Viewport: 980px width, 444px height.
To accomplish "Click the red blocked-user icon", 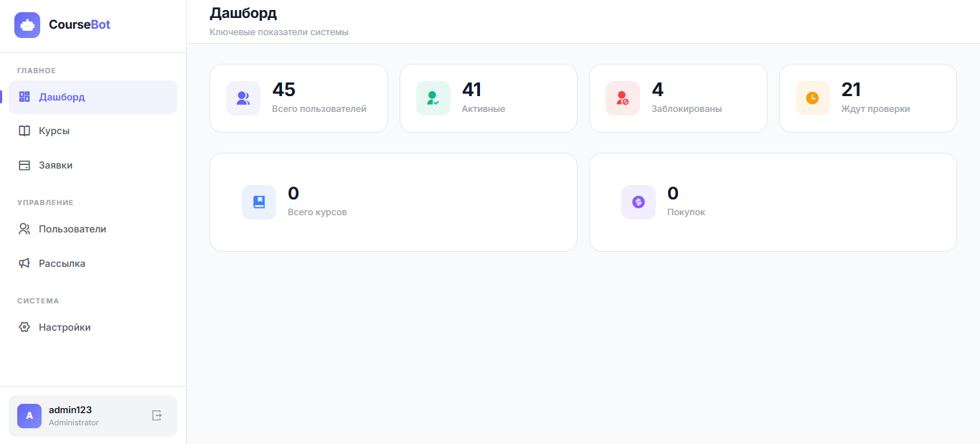I will tap(622, 98).
